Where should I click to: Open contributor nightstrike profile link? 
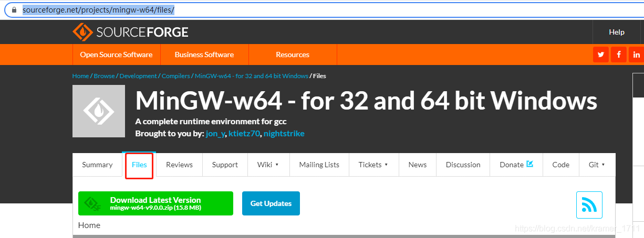pos(284,133)
